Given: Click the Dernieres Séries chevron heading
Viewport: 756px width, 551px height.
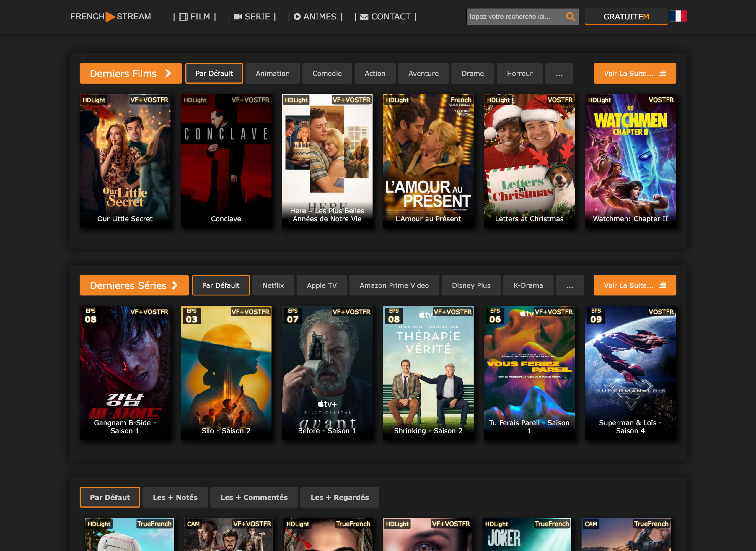Looking at the screenshot, I should (x=134, y=285).
